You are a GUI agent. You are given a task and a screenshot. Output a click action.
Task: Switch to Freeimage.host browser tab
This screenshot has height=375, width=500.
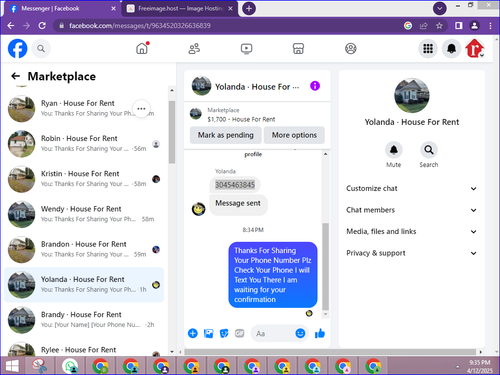pos(180,9)
